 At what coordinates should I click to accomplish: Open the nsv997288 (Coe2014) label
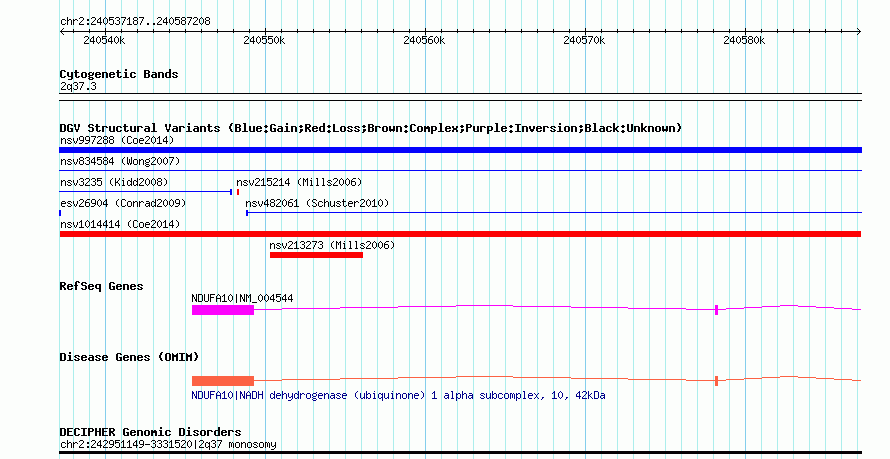117,140
